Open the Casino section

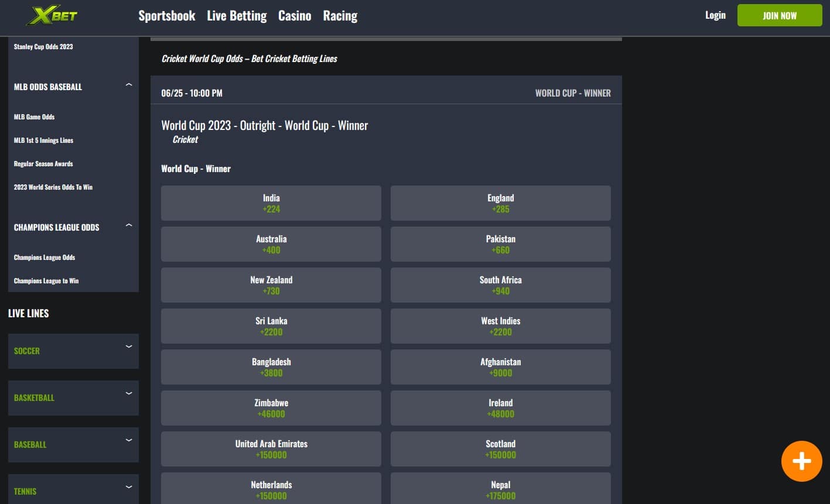tap(295, 16)
